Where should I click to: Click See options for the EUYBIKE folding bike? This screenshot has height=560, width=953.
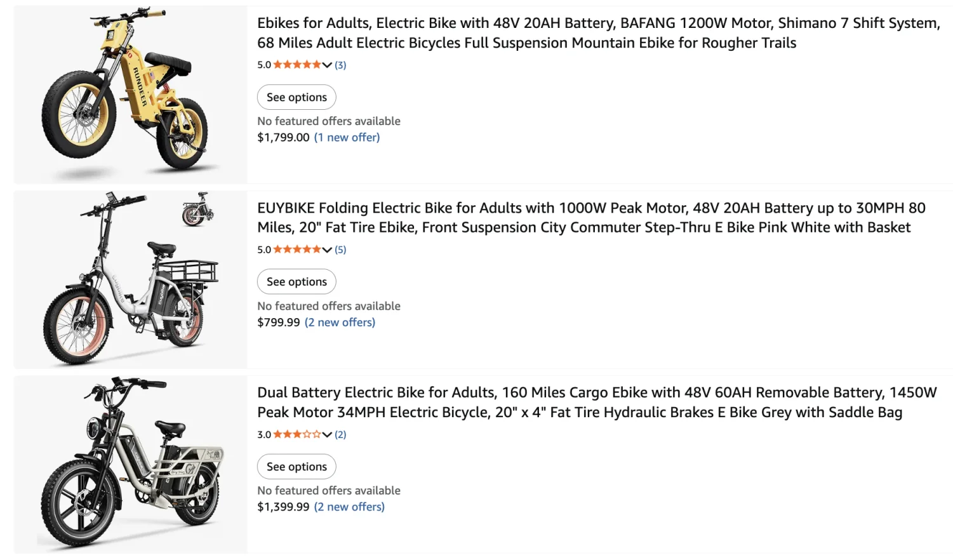297,282
